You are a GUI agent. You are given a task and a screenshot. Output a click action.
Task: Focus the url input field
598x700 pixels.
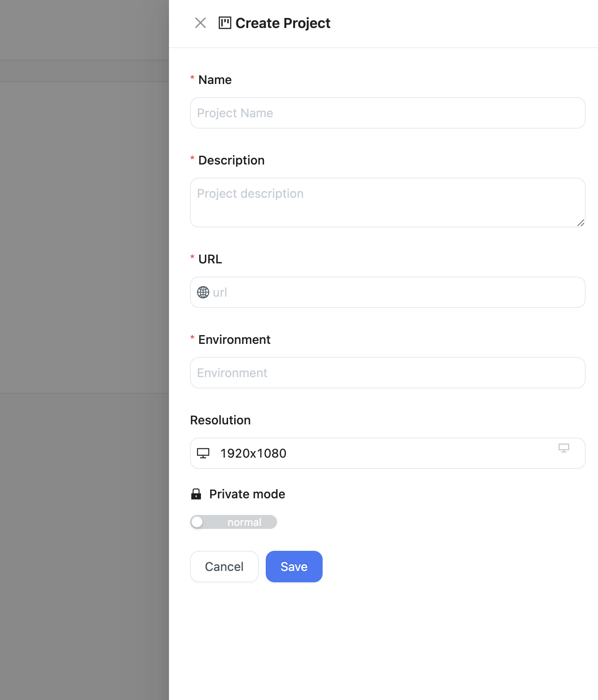click(388, 292)
